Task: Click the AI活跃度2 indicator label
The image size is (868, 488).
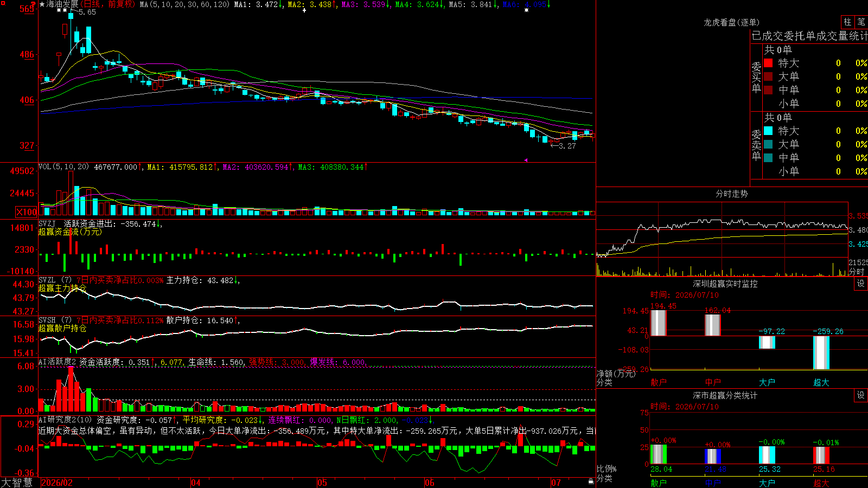Action: coord(58,362)
